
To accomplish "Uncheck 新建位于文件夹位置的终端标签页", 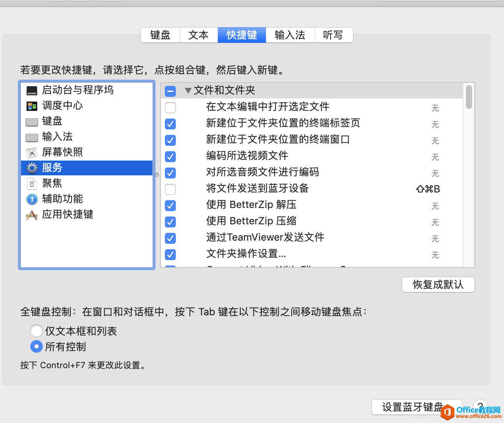I will 170,124.
